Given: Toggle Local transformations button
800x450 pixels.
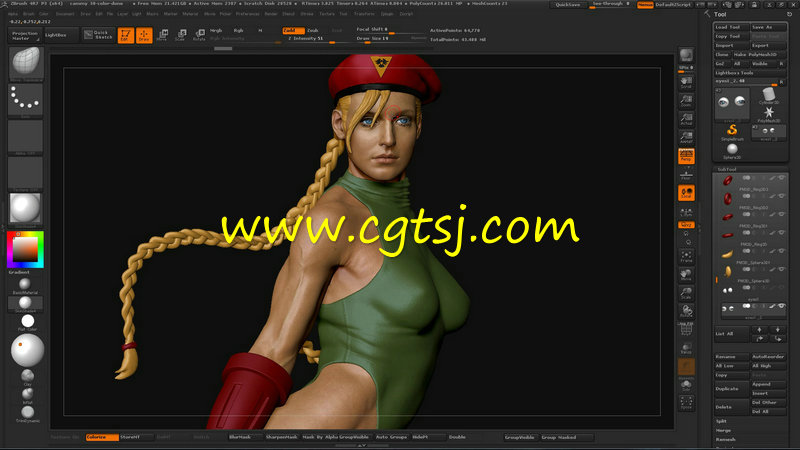Looking at the screenshot, I should click(686, 193).
